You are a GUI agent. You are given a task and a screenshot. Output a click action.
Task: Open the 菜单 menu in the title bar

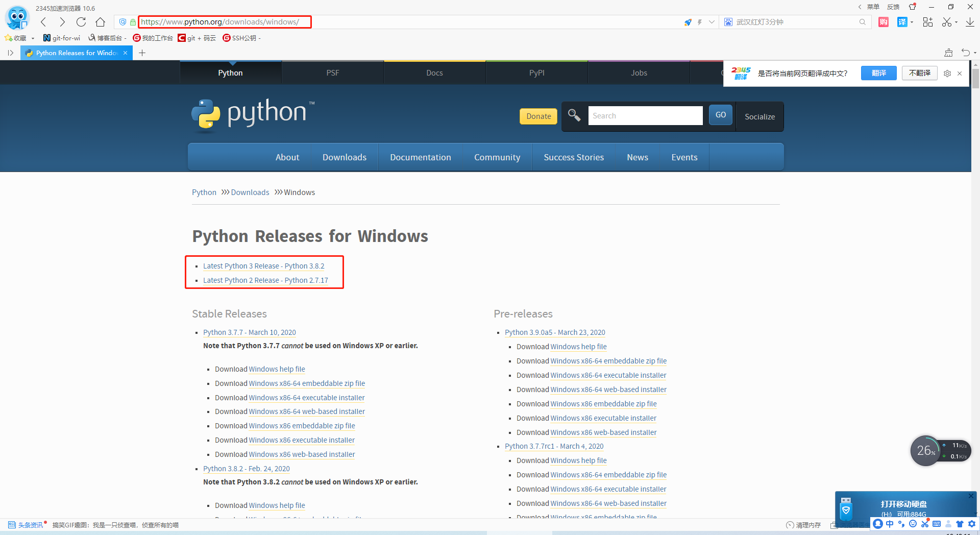click(873, 7)
